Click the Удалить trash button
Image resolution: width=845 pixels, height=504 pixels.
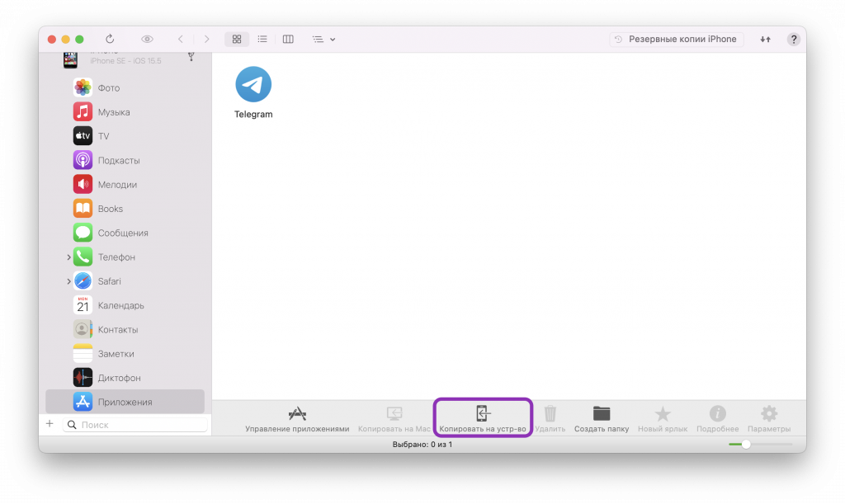(550, 419)
